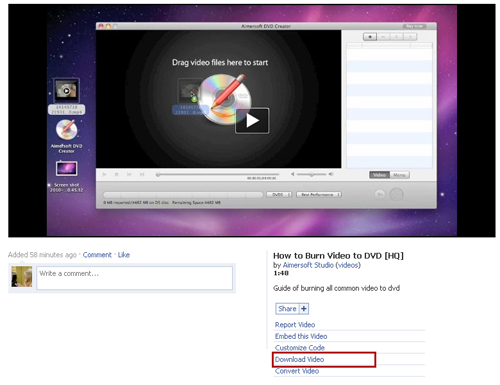Click the video title How to Burn Video to DVD
This screenshot has height=385, width=500.
338,256
